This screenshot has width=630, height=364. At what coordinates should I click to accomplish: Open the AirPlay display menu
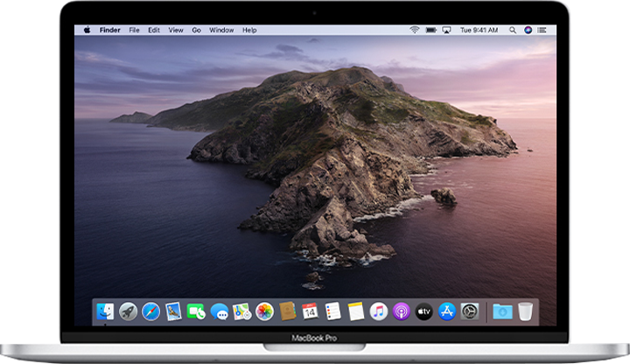pos(445,30)
